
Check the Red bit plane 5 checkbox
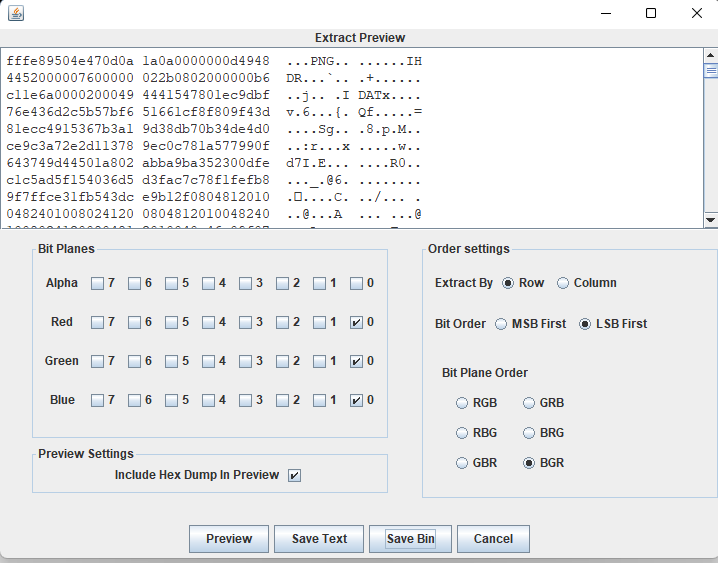(171, 322)
